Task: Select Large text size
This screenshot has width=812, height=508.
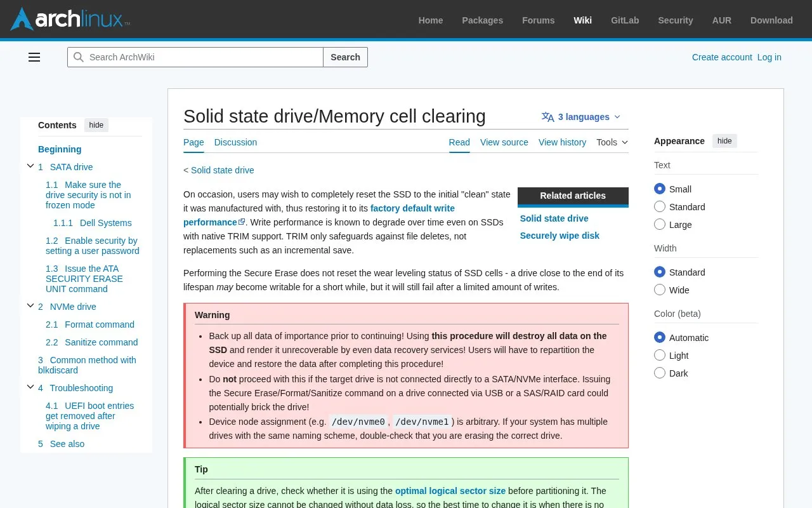Action: coord(660,224)
